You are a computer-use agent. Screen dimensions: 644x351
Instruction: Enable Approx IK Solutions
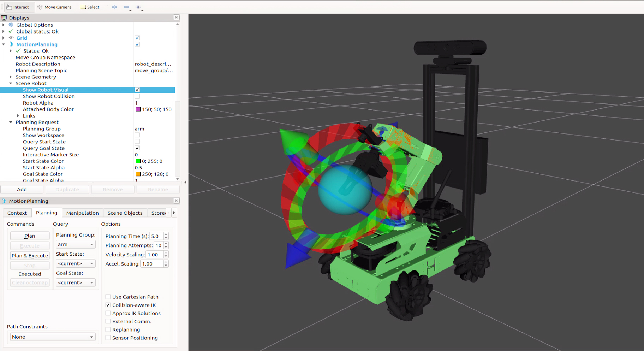(108, 313)
